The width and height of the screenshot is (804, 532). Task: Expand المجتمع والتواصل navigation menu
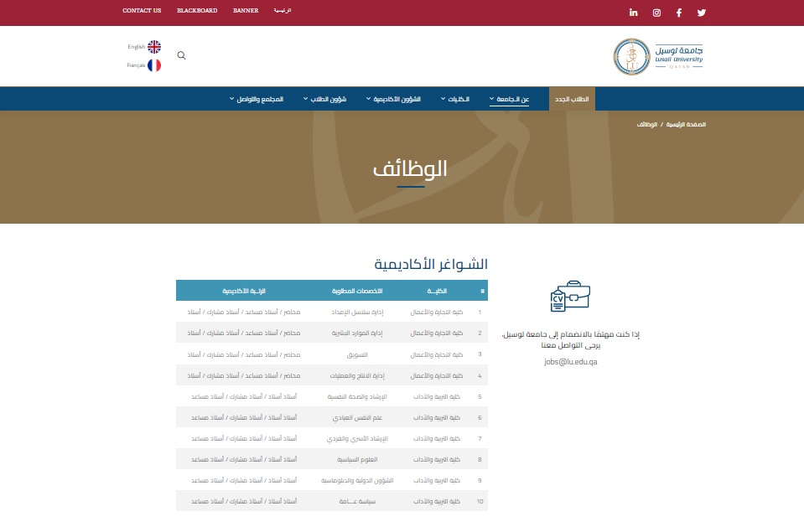click(x=259, y=99)
